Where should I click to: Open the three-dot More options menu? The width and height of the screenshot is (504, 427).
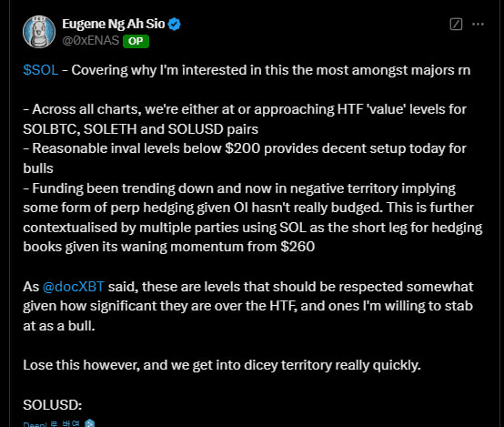tap(478, 25)
